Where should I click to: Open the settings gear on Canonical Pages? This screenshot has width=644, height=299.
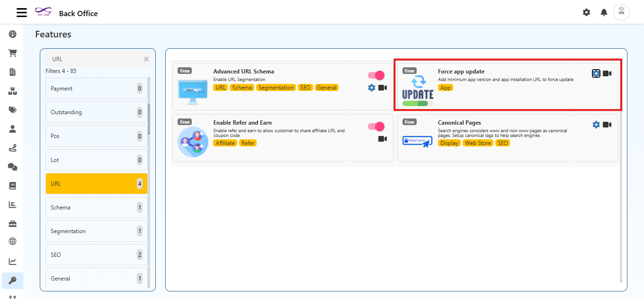(x=596, y=125)
